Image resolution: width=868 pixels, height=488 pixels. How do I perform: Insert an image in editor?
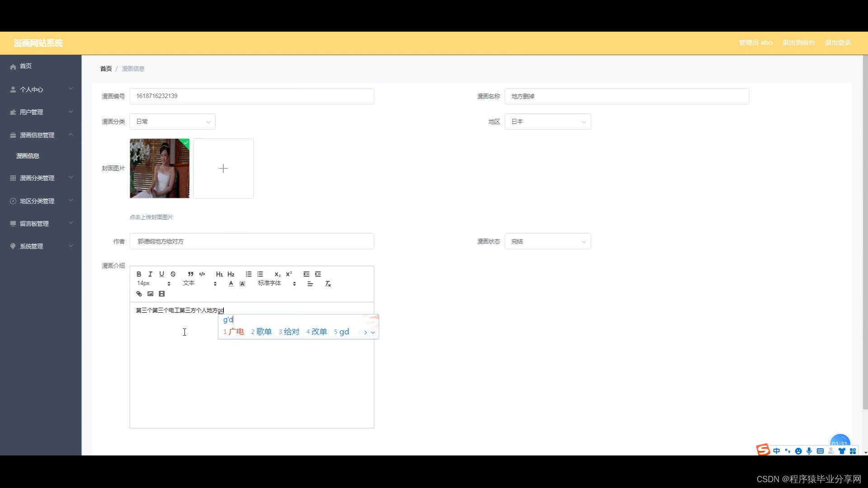pos(150,294)
